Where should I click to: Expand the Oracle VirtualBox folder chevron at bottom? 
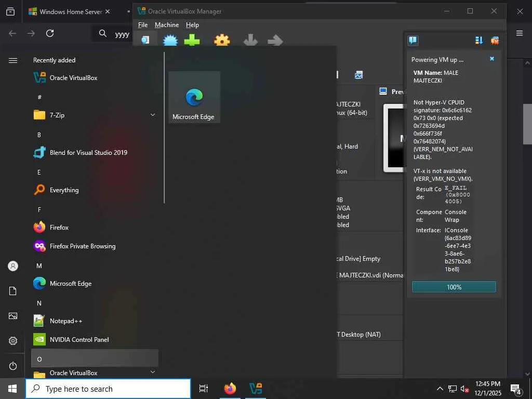click(153, 372)
